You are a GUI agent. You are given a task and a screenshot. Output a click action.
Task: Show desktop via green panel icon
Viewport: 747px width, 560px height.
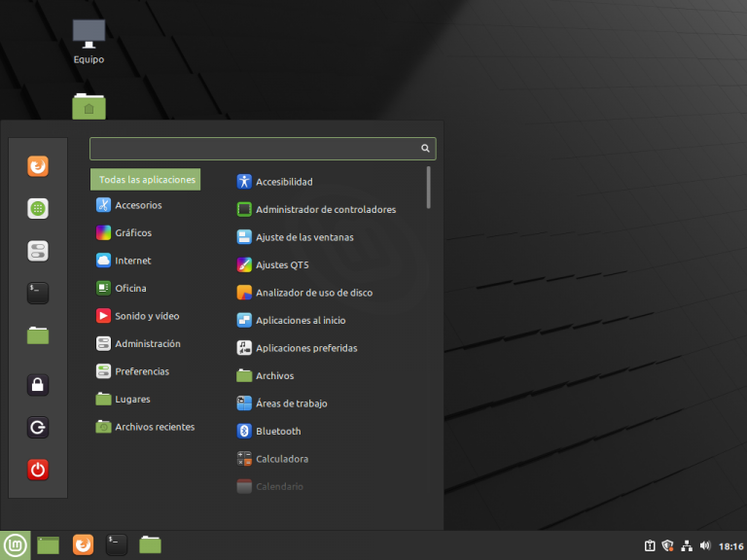(x=48, y=545)
